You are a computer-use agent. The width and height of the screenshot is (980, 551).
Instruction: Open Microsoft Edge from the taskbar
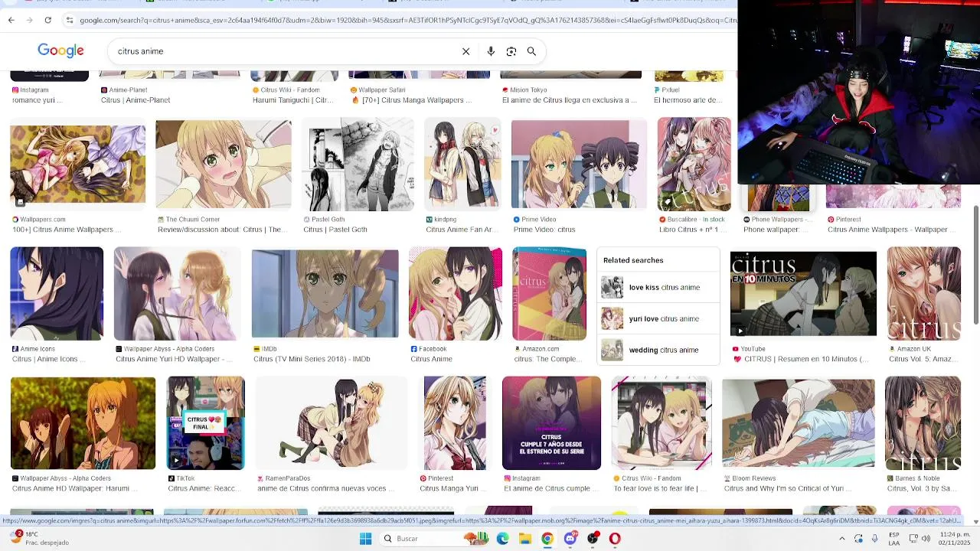pyautogui.click(x=502, y=539)
